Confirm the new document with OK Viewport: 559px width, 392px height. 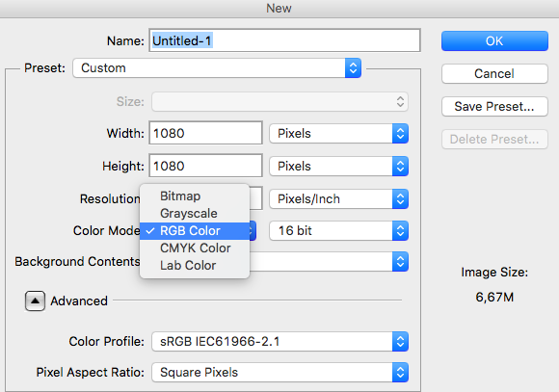point(494,41)
